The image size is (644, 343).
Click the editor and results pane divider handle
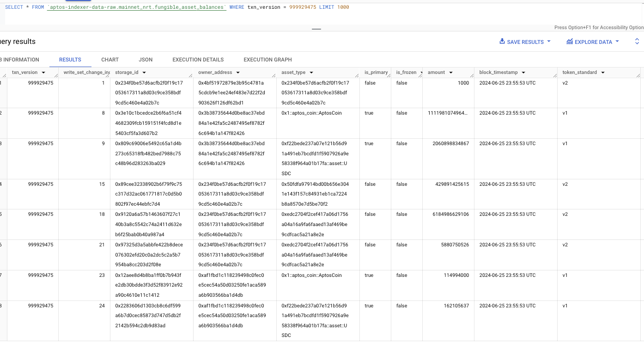316,29
